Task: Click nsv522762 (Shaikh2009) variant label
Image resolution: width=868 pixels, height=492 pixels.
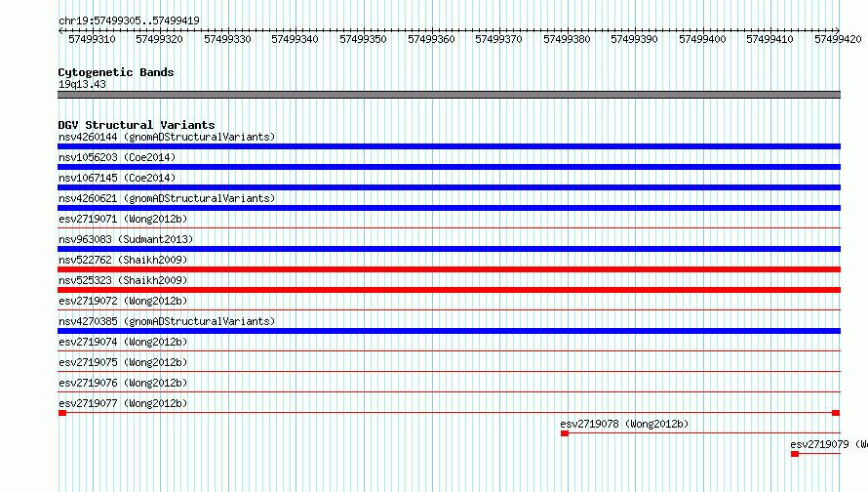Action: [123, 260]
